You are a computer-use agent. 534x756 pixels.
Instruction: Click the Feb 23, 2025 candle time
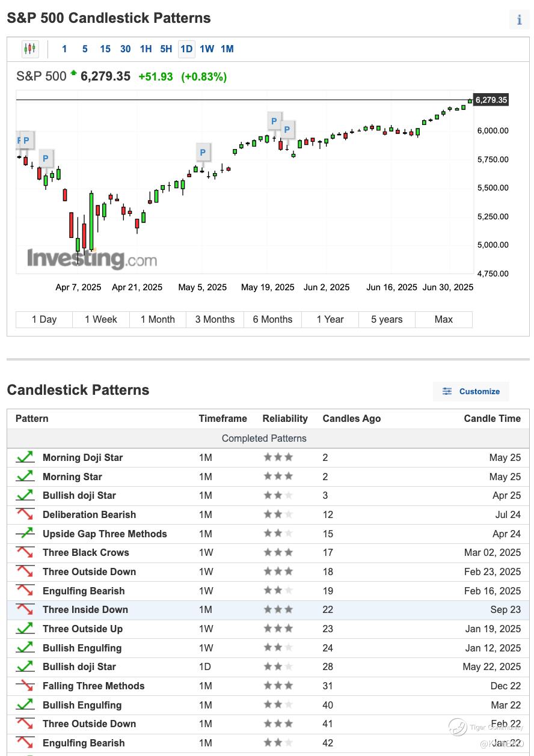(x=493, y=572)
